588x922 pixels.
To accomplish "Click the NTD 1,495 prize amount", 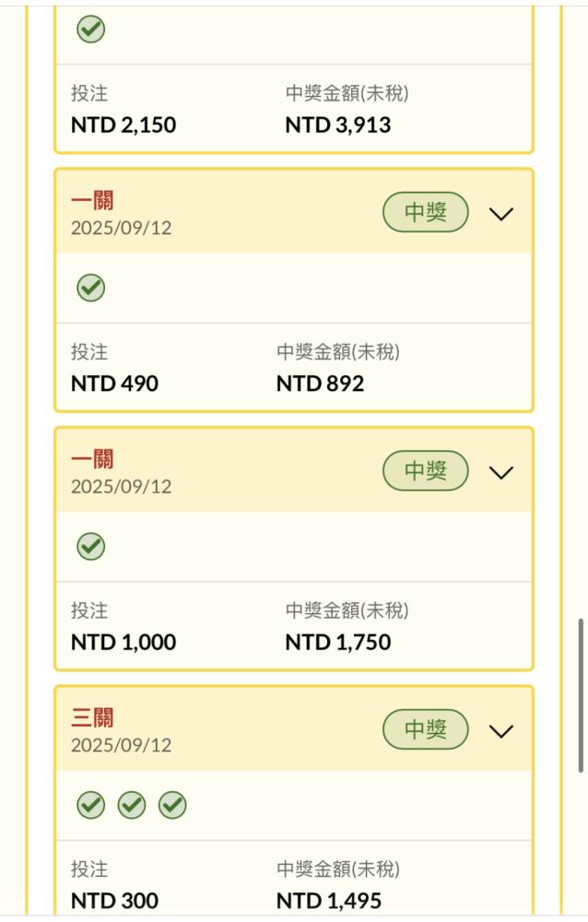I will [x=328, y=901].
